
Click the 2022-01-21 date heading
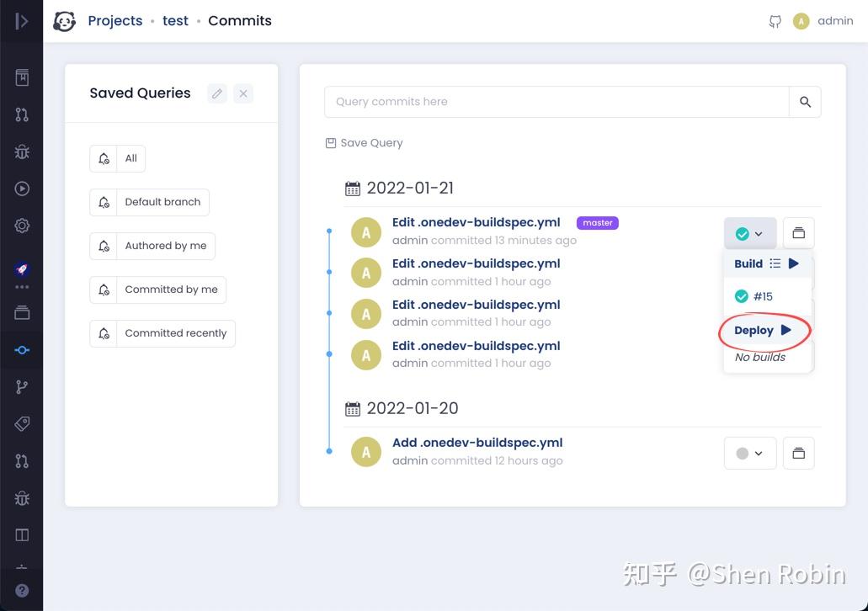pos(410,189)
